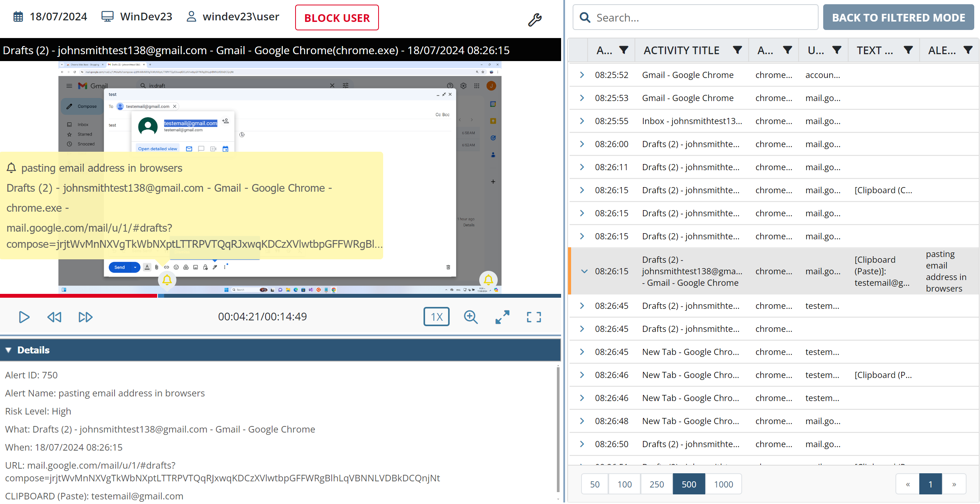Click the rewind playback icon
The image size is (980, 504).
point(54,317)
